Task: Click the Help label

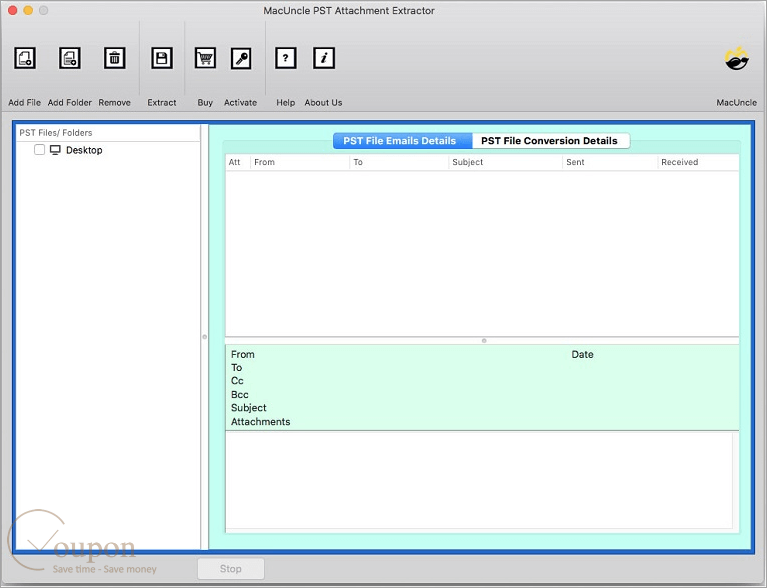Action: [x=286, y=103]
